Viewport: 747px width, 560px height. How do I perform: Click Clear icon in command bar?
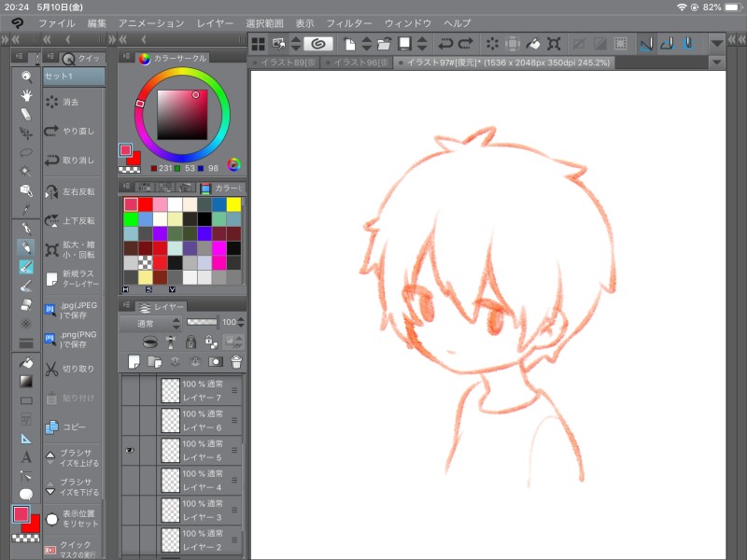[x=492, y=44]
